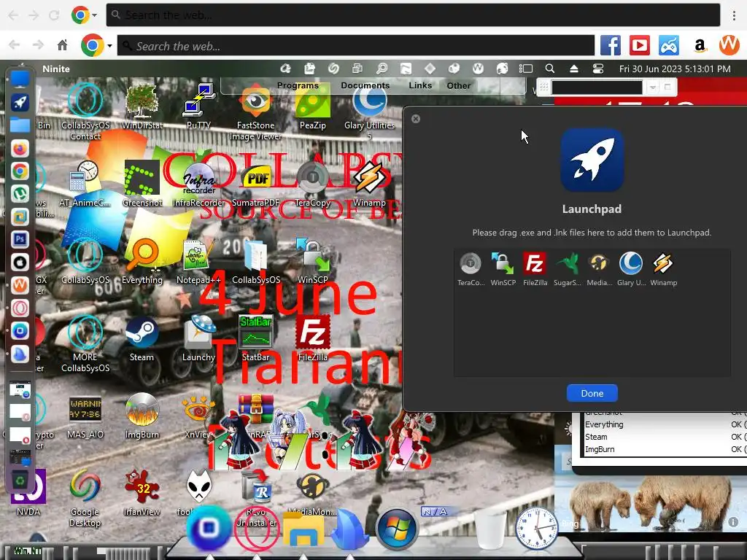Image resolution: width=747 pixels, height=560 pixels.
Task: Click the date and time in the menu bar
Action: point(675,69)
